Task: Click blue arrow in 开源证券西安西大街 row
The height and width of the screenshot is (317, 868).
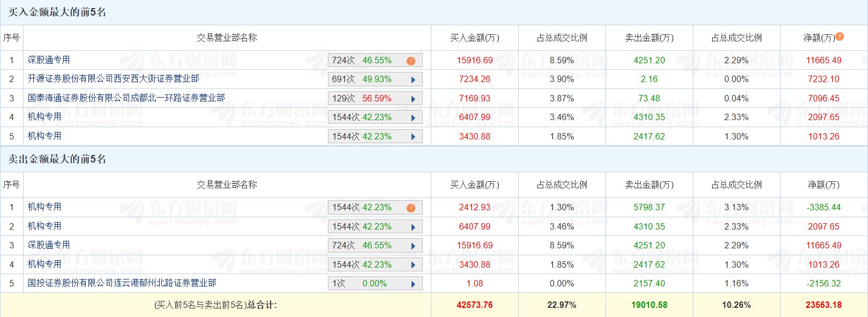Action: pyautogui.click(x=413, y=80)
